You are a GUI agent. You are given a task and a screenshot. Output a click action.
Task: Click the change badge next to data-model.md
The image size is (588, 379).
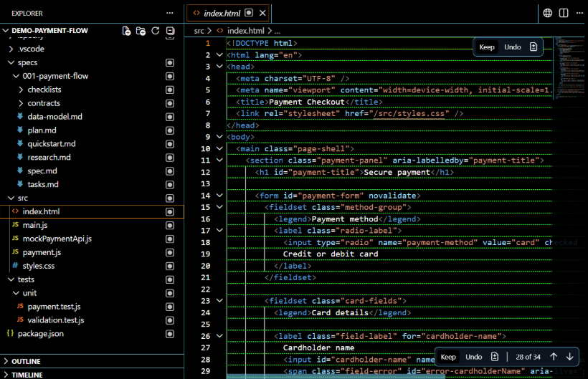tap(170, 117)
